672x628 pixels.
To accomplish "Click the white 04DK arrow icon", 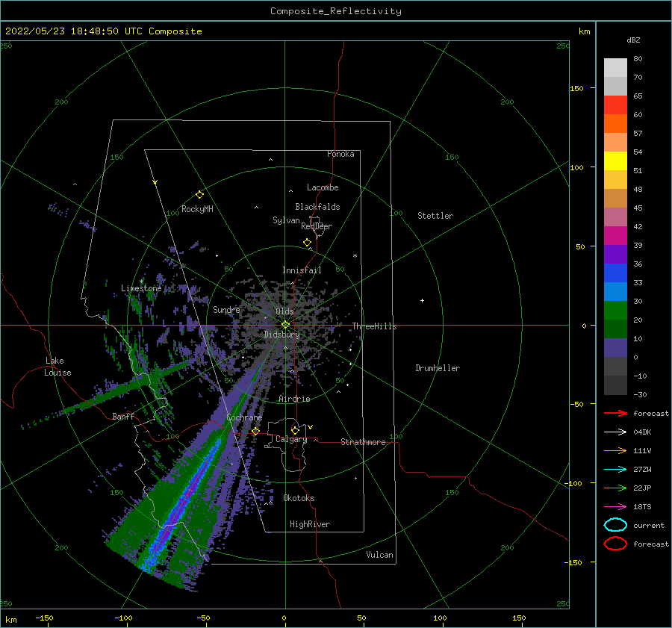I will pos(615,432).
